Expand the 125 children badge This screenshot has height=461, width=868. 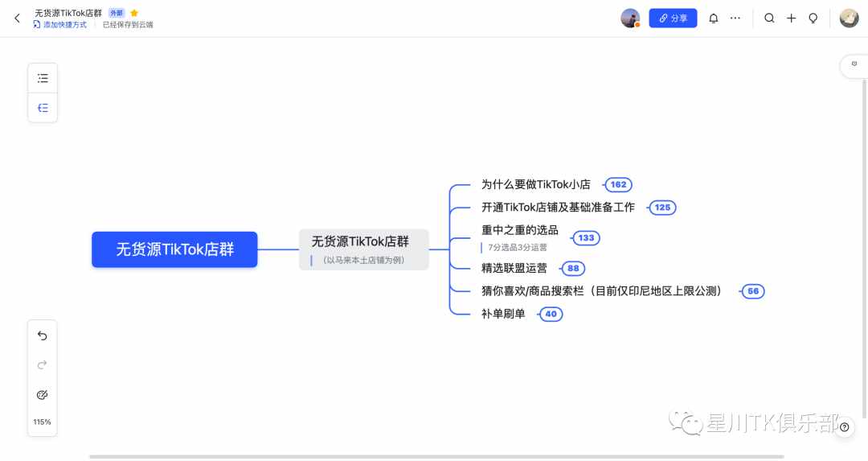click(x=662, y=208)
